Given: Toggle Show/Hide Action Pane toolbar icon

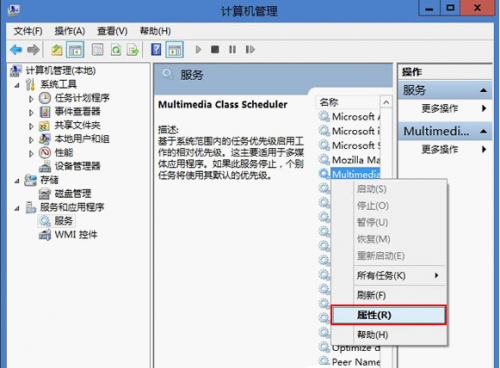Looking at the screenshot, I should point(175,50).
